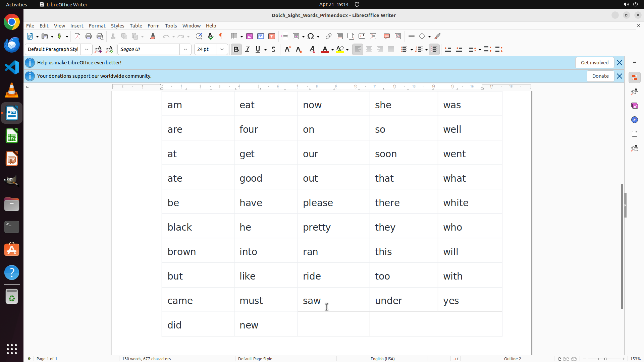
Task: Click the Donate button
Action: coord(600,76)
